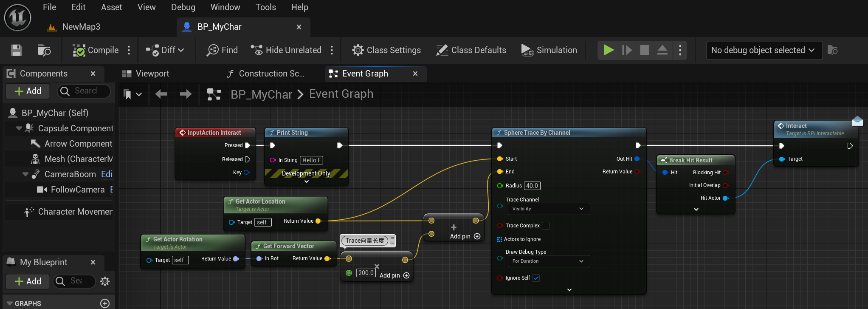868x309 pixels.
Task: Open the Debug menu
Action: 183,7
